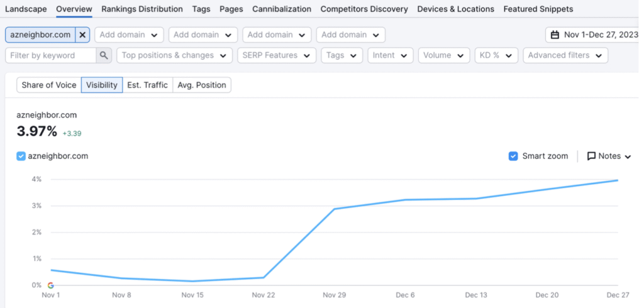Open the Top positions & changes filter
The image size is (644, 308).
tap(174, 55)
